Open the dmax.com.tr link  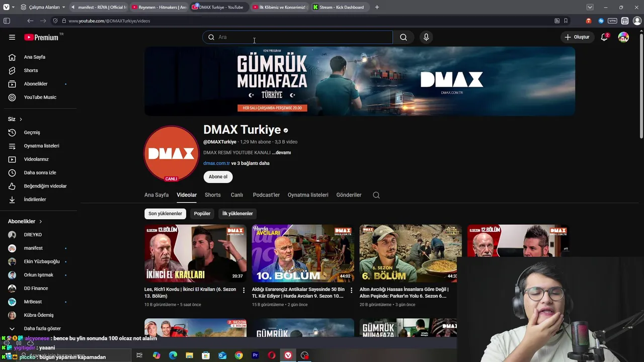(216, 163)
